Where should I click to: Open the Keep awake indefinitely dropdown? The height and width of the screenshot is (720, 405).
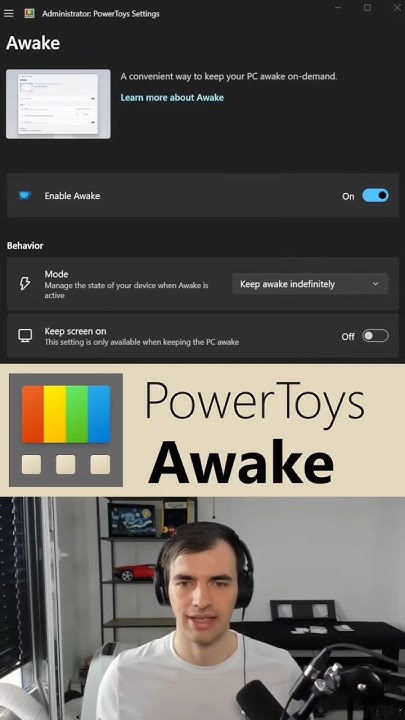click(x=310, y=284)
